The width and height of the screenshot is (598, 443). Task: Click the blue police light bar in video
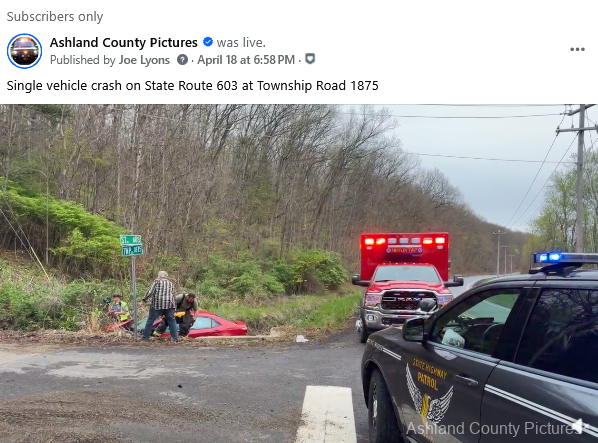tap(564, 258)
